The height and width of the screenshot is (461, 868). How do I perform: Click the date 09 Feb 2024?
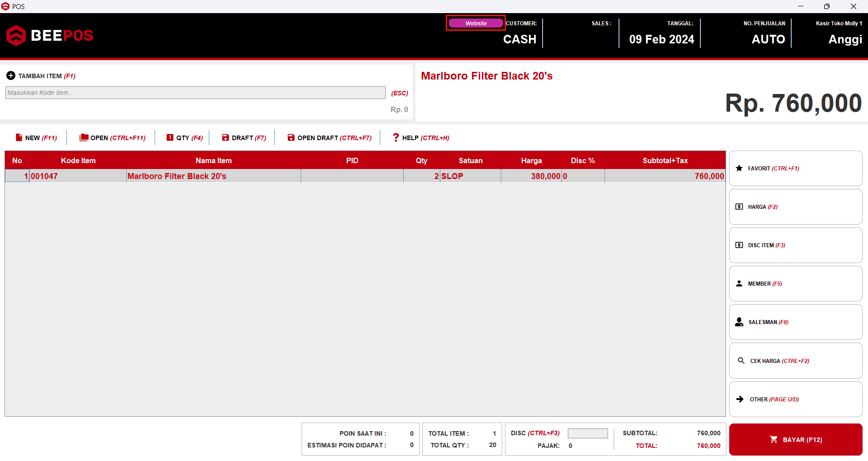(662, 39)
